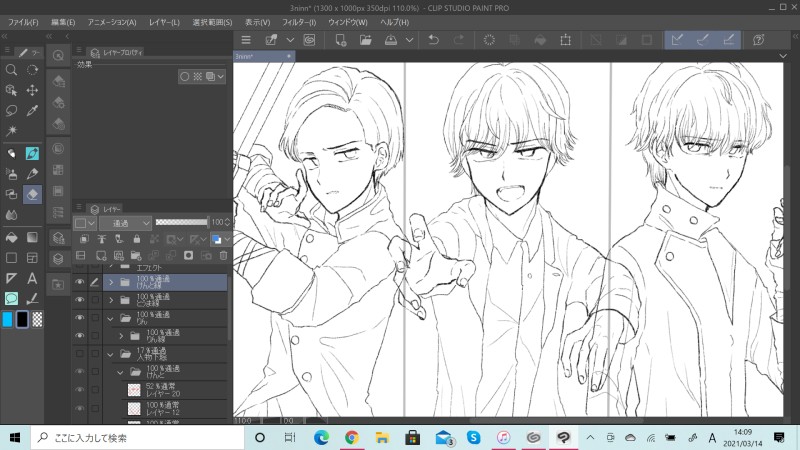Select the main blue color swatch
The width and height of the screenshot is (800, 450).
pyautogui.click(x=7, y=319)
